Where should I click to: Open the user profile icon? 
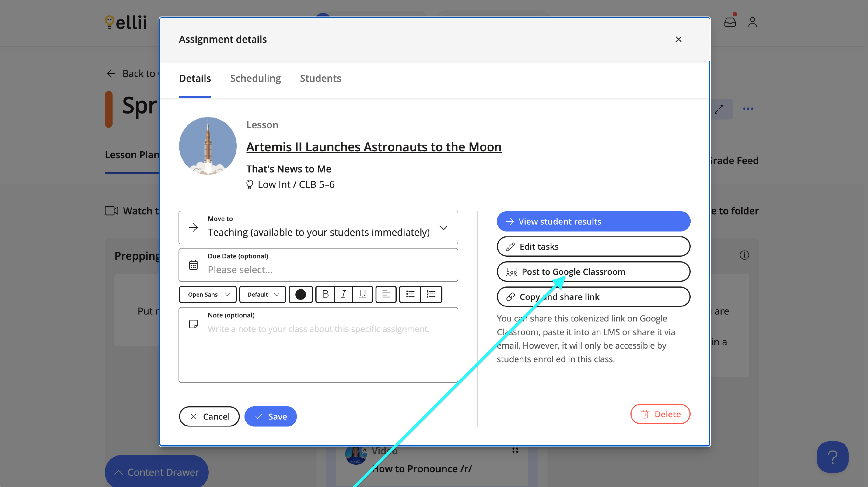pyautogui.click(x=752, y=22)
